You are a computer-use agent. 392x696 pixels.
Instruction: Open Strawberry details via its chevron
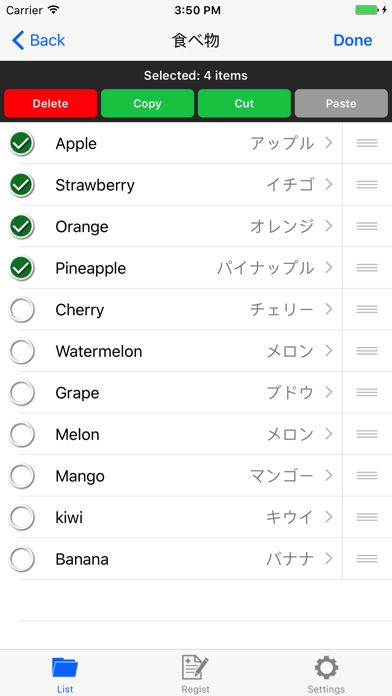pyautogui.click(x=329, y=184)
